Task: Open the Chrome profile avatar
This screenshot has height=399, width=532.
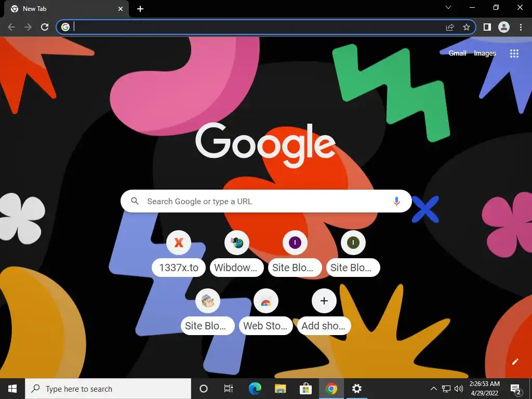Action: (x=504, y=27)
